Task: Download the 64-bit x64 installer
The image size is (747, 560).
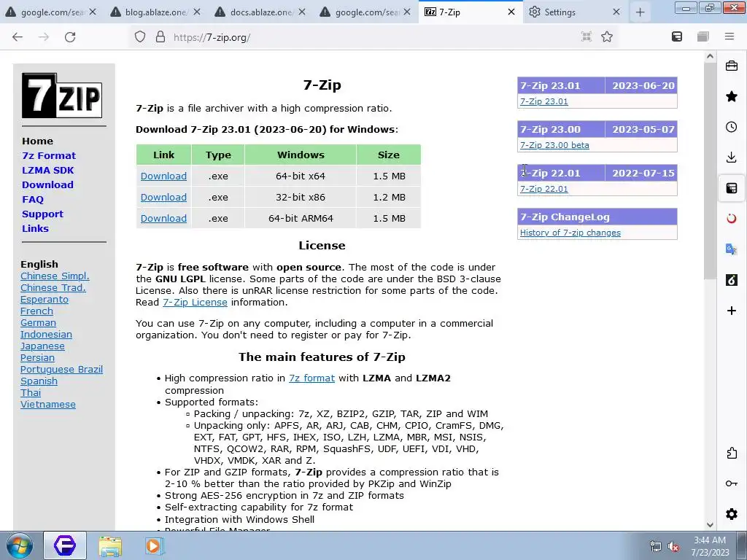Action: 163,176
